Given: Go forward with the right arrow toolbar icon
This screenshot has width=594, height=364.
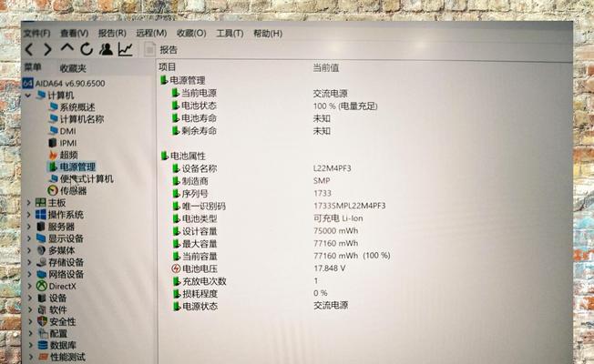Looking at the screenshot, I should (47, 49).
